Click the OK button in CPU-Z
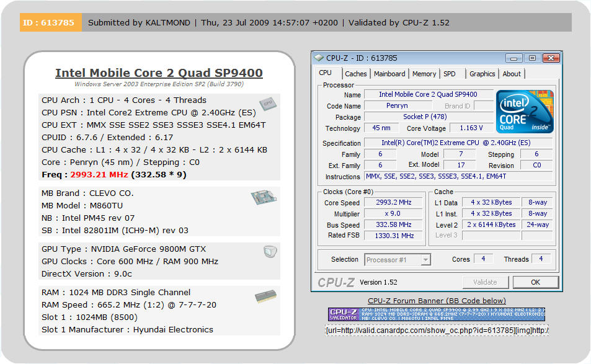This screenshot has width=591, height=364. click(x=535, y=282)
